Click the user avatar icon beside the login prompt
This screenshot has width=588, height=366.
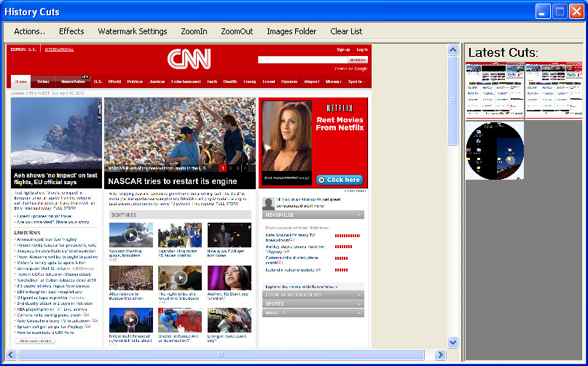(x=268, y=204)
